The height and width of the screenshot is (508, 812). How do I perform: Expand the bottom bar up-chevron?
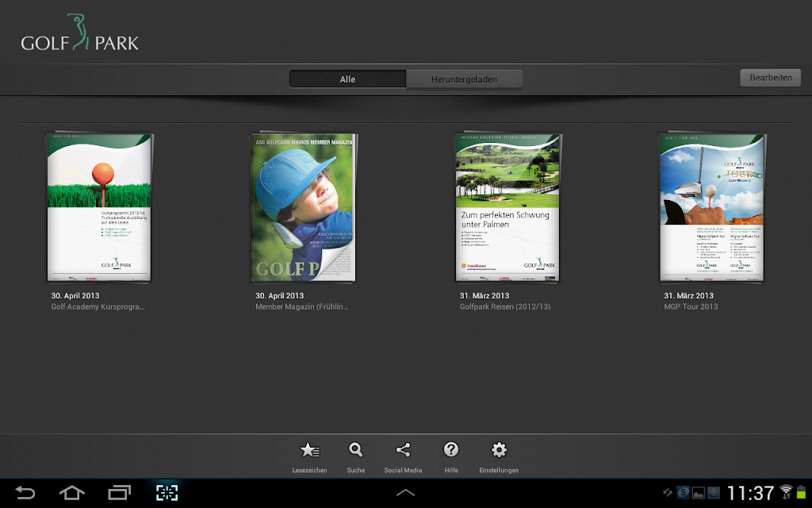[405, 492]
